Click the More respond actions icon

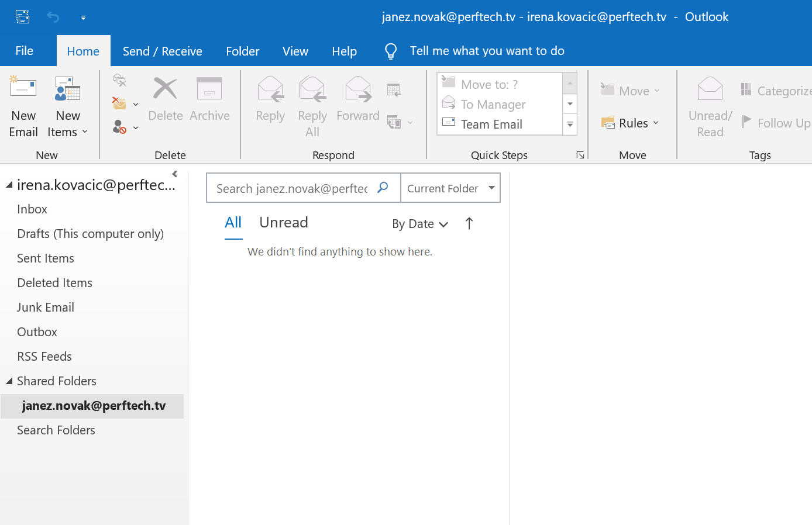click(394, 122)
